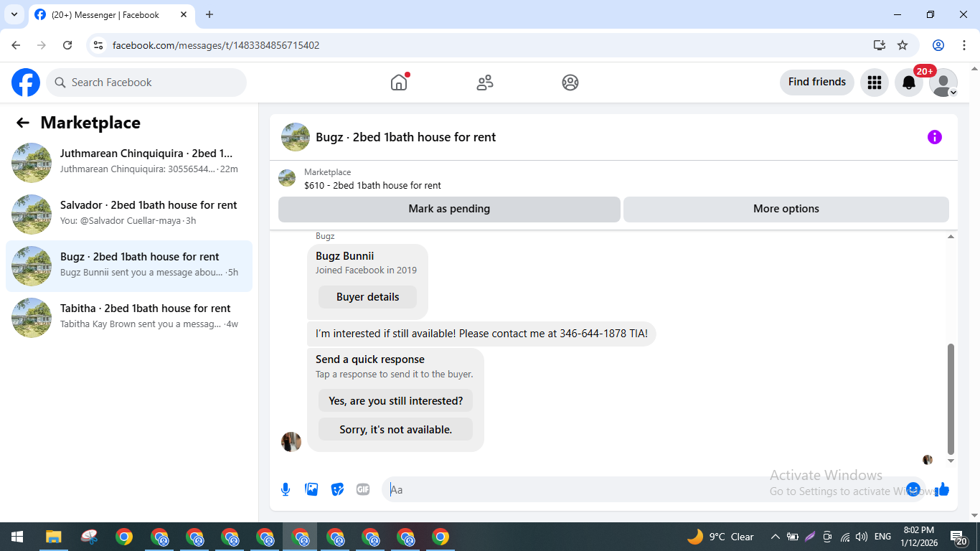Open Salvador 2bed 1bath conversation

point(129,215)
